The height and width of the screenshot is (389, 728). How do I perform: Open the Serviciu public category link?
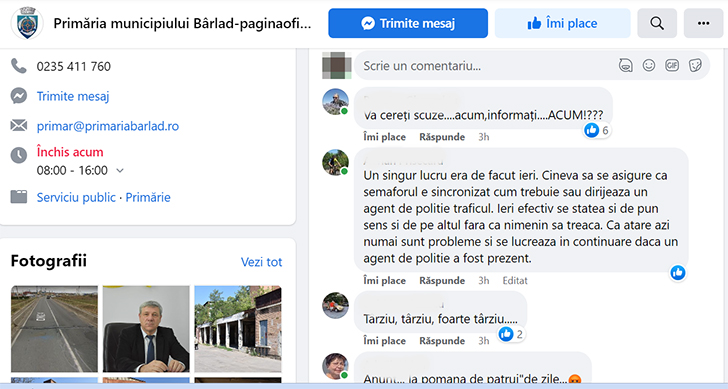point(76,197)
